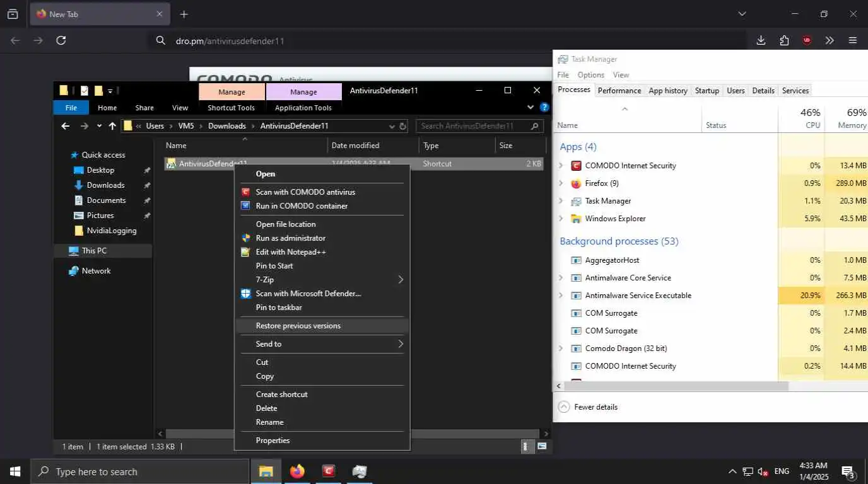The width and height of the screenshot is (868, 484).
Task: Select Desktop in Quick access
Action: [101, 170]
